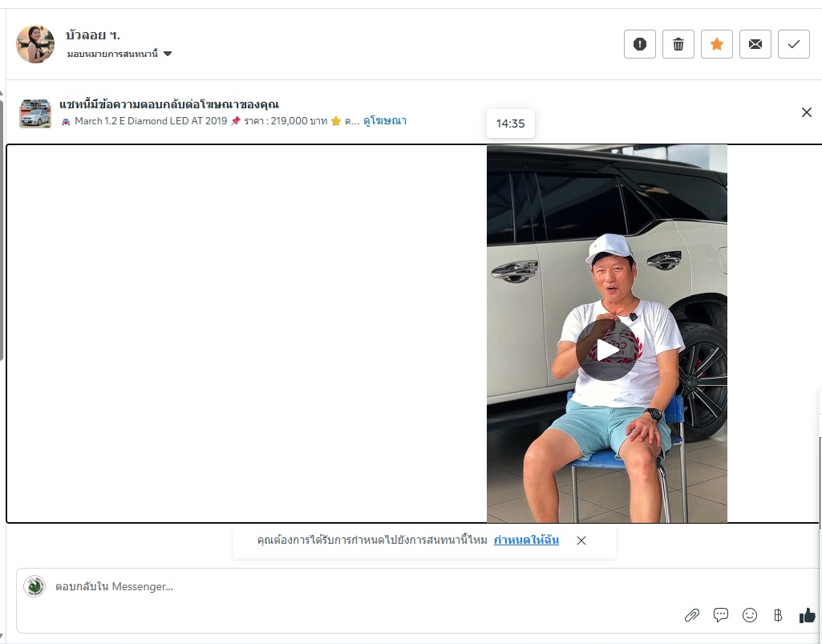Mark conversation unread with envelope icon
This screenshot has height=644, width=822.
(755, 44)
